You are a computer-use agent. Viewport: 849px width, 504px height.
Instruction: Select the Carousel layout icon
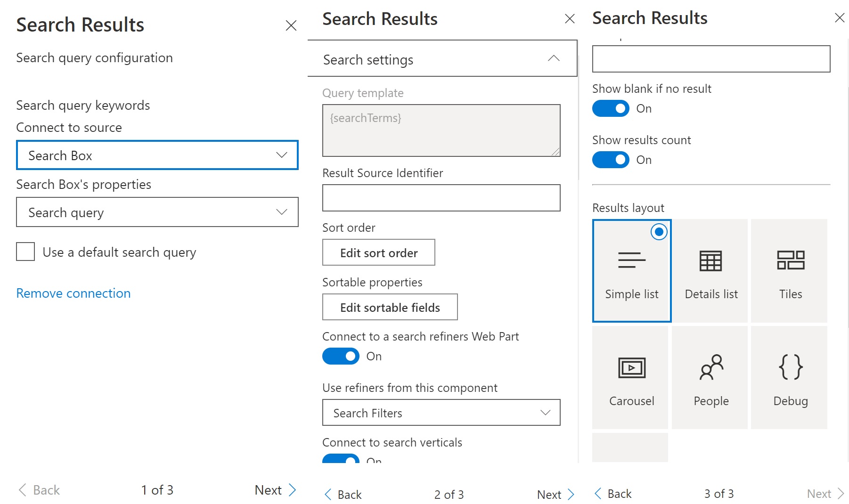[x=631, y=368]
